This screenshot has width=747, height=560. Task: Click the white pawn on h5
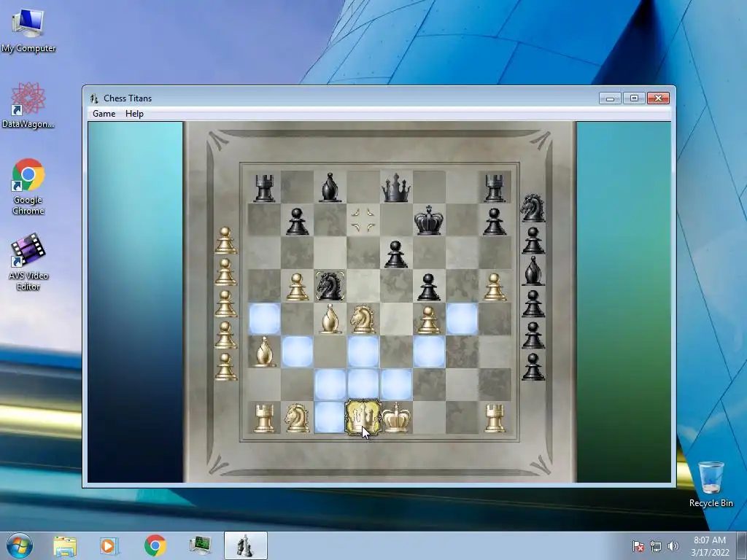[x=495, y=287]
